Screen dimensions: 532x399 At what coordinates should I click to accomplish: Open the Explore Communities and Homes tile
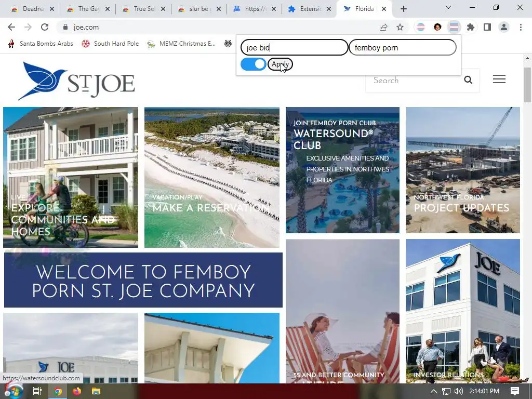[71, 177]
